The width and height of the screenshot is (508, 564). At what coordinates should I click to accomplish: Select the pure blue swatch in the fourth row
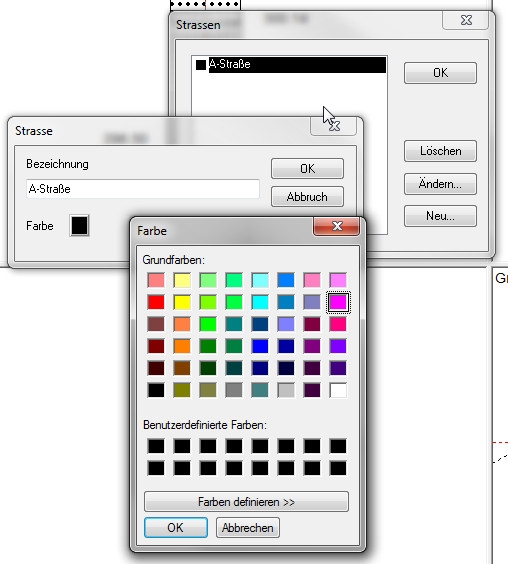(x=260, y=346)
